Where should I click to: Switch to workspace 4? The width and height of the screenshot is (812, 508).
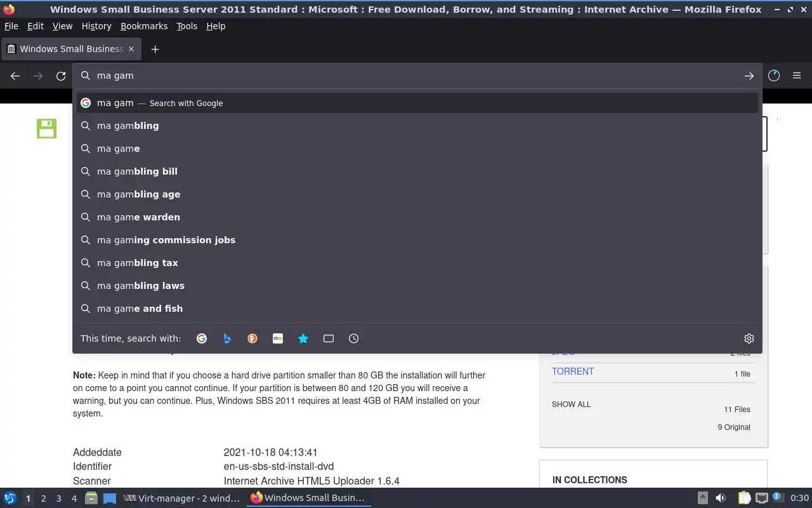click(x=74, y=498)
